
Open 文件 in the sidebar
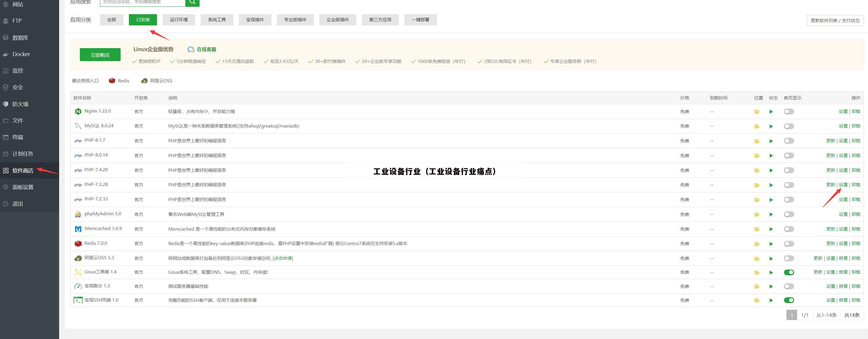[x=17, y=120]
